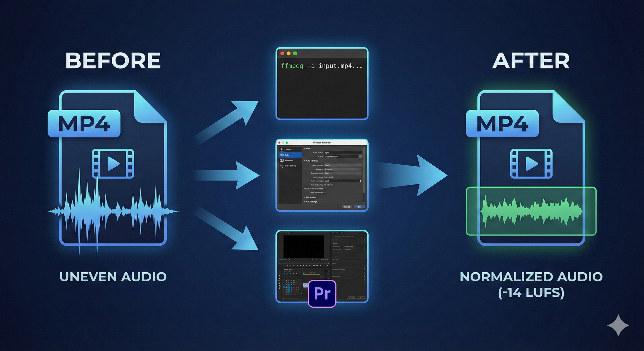Click the play-video film icon in AFTER file
644x351 pixels.
coord(531,164)
